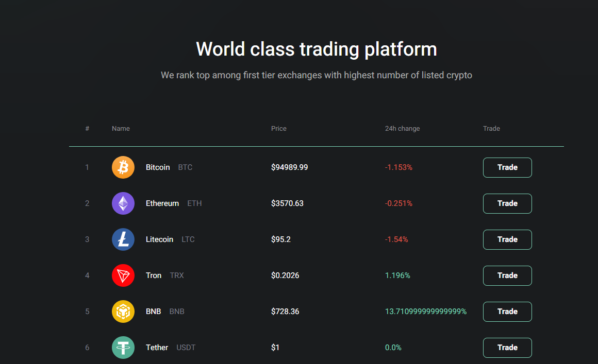Start a Tron trade with Trade button
The width and height of the screenshot is (598, 364).
tap(507, 275)
